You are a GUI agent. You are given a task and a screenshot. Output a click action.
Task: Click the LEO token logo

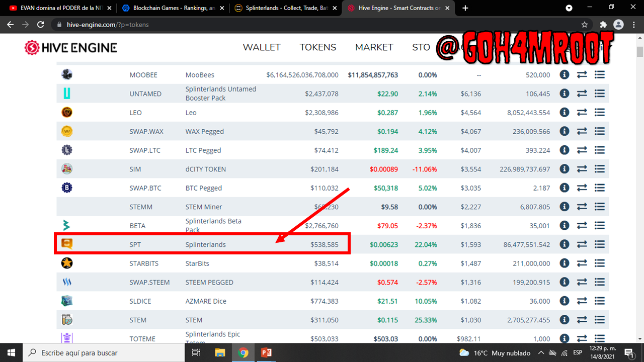coord(67,113)
